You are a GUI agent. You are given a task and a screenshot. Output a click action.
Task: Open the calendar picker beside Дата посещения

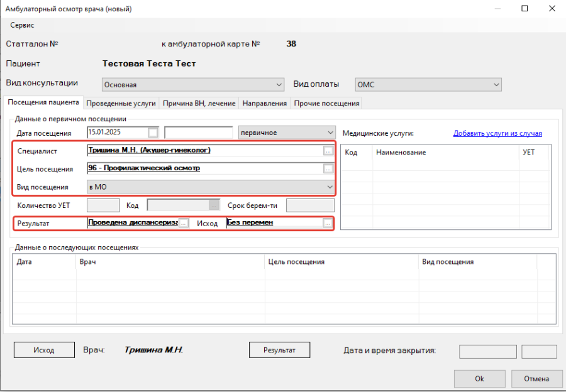pos(153,133)
